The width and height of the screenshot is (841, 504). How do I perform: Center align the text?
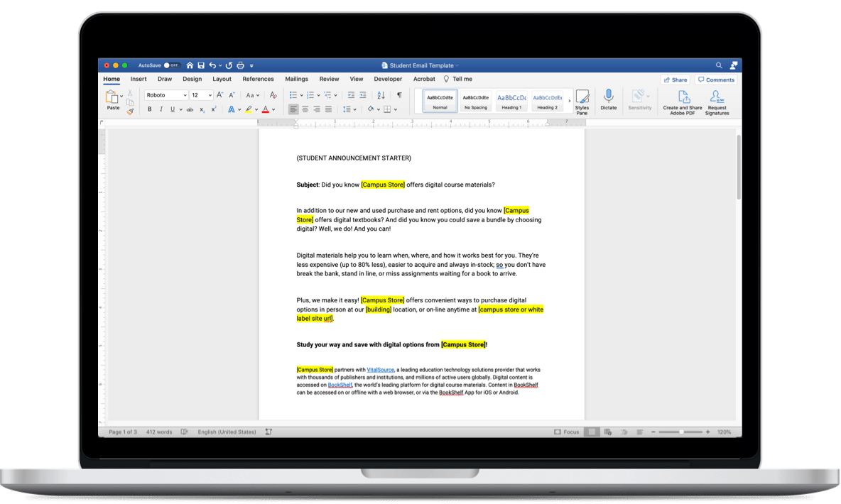[305, 109]
